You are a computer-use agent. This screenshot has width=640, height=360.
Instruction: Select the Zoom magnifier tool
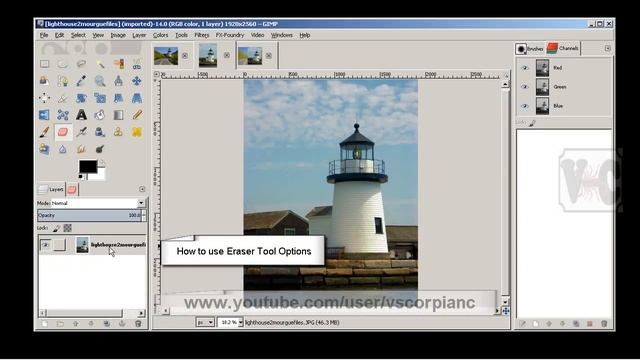(100, 81)
